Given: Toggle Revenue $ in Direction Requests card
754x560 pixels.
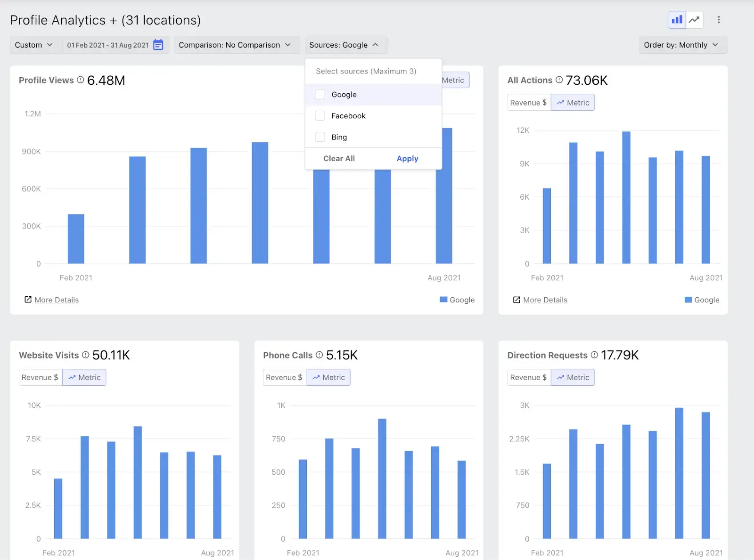Looking at the screenshot, I should 529,377.
